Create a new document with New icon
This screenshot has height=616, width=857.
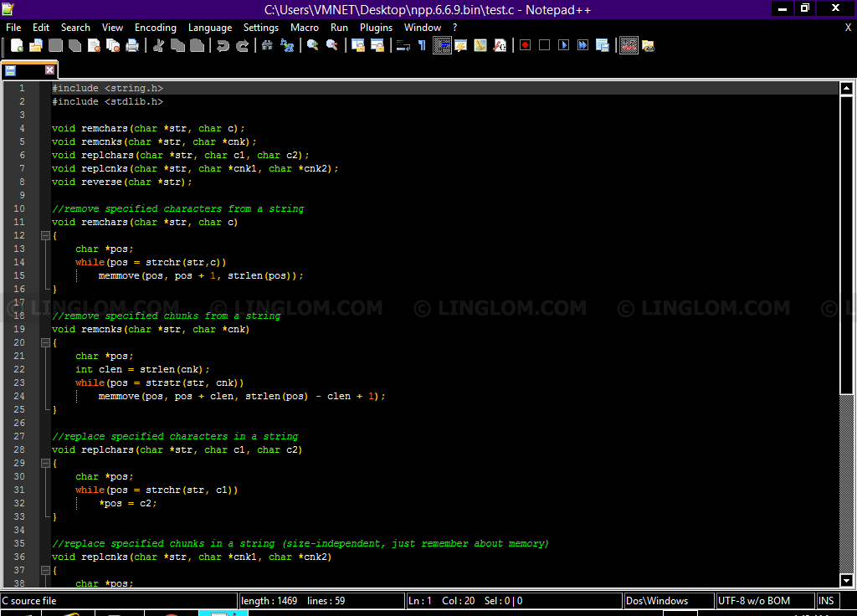click(17, 46)
